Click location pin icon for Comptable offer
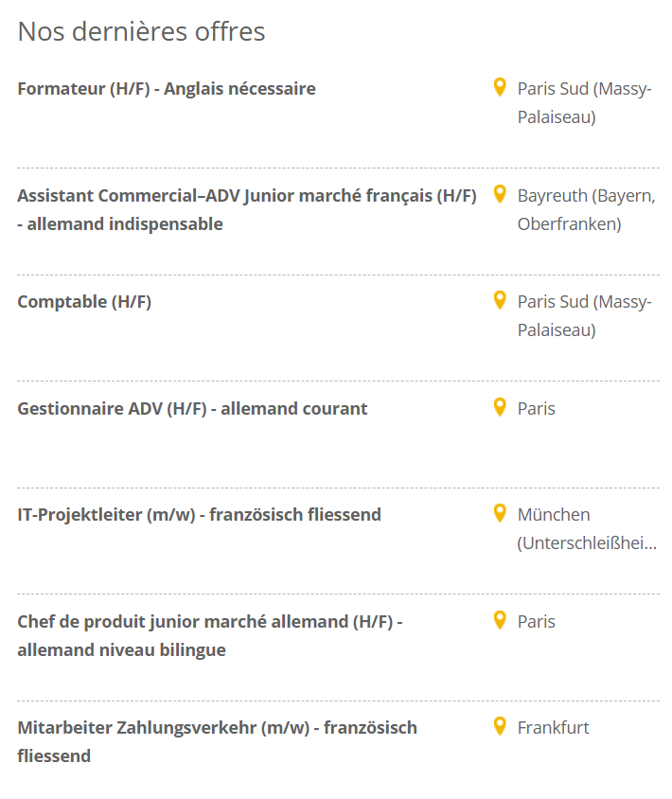 coord(500,301)
